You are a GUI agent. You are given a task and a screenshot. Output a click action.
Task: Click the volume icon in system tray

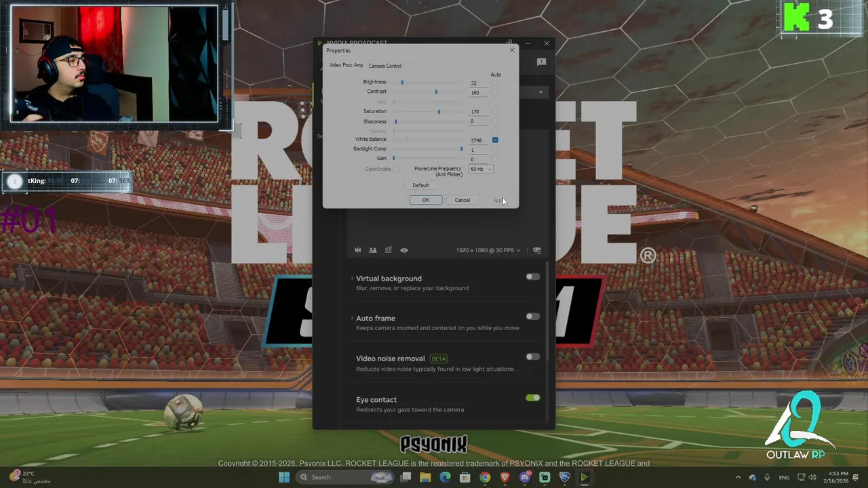(x=812, y=477)
